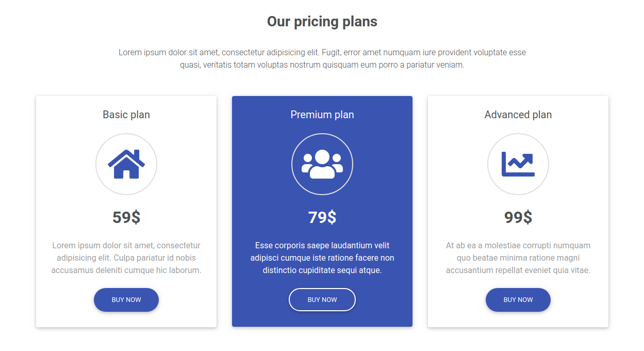Click the growth chart icon in Advanced plan
644x351 pixels.
(518, 164)
